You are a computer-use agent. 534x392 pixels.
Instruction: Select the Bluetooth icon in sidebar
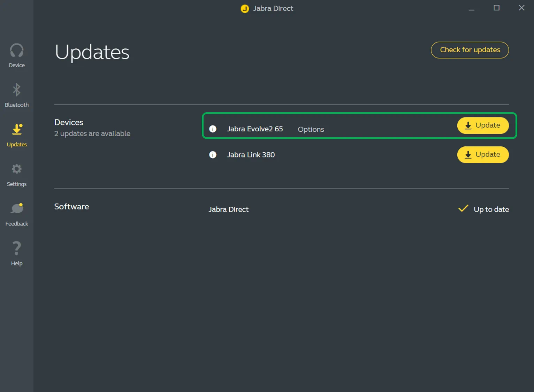(x=17, y=90)
